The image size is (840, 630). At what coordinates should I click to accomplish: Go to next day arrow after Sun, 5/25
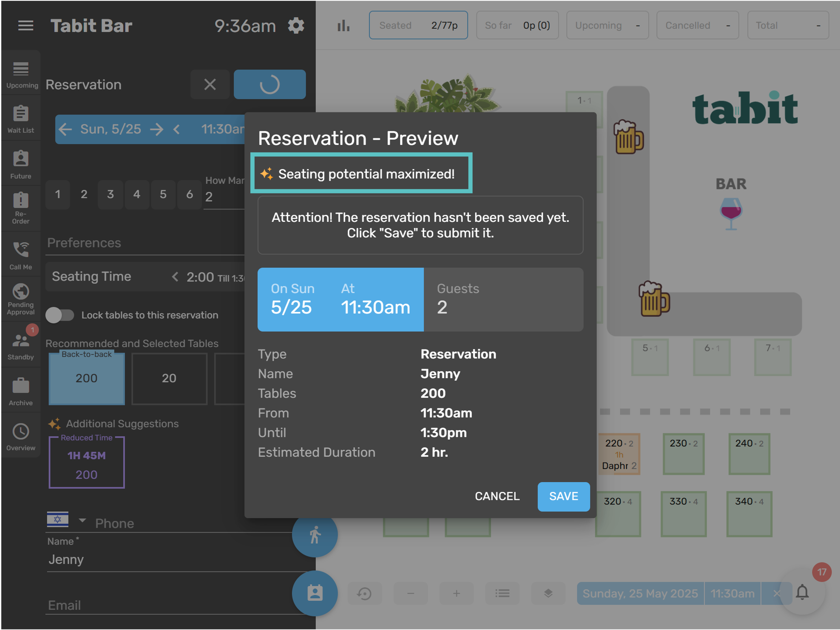pyautogui.click(x=156, y=129)
